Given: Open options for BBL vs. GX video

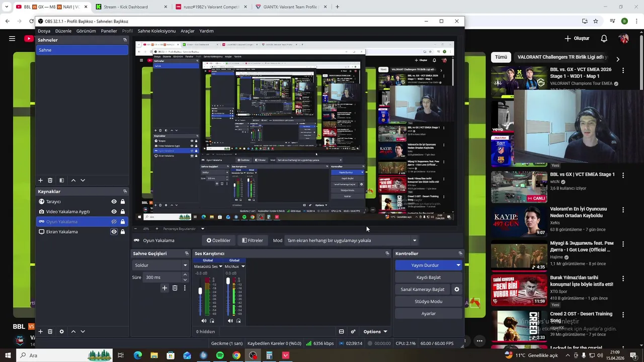Looking at the screenshot, I should (623, 70).
